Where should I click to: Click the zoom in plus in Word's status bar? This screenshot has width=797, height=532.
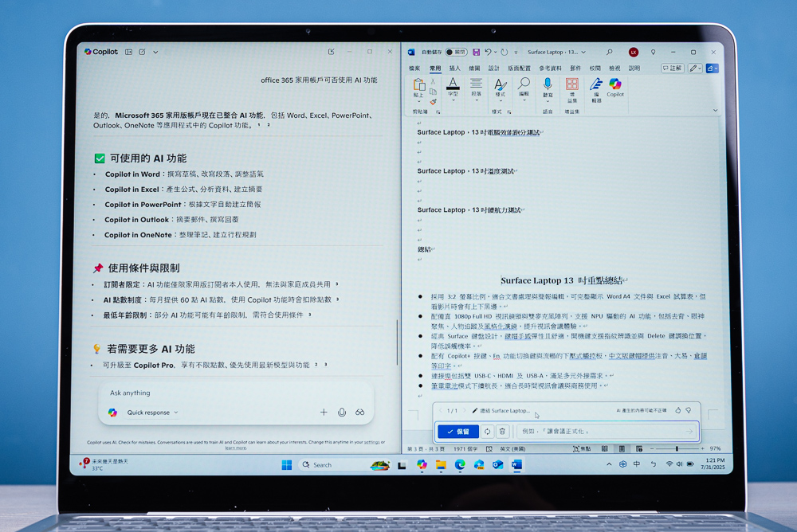702,448
